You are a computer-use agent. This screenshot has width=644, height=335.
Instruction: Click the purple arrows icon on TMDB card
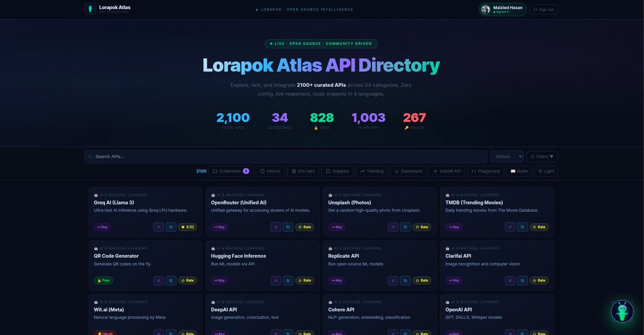tap(510, 227)
